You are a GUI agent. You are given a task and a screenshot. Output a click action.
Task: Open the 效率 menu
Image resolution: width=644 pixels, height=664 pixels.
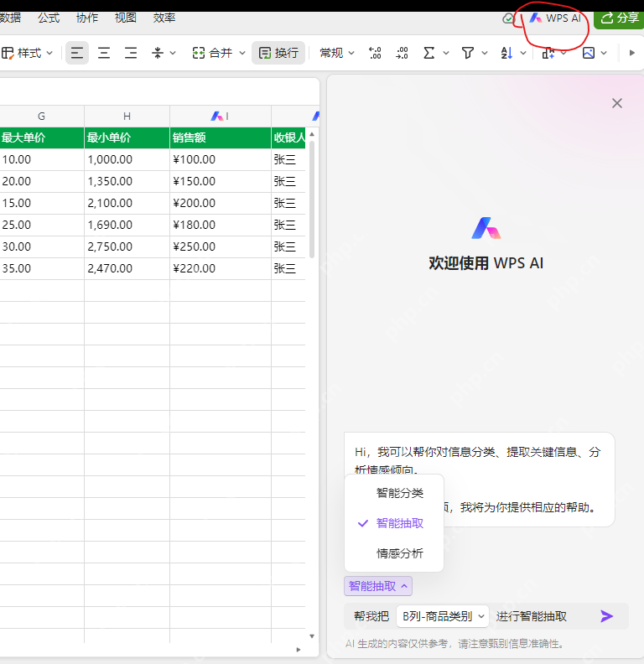click(x=164, y=18)
